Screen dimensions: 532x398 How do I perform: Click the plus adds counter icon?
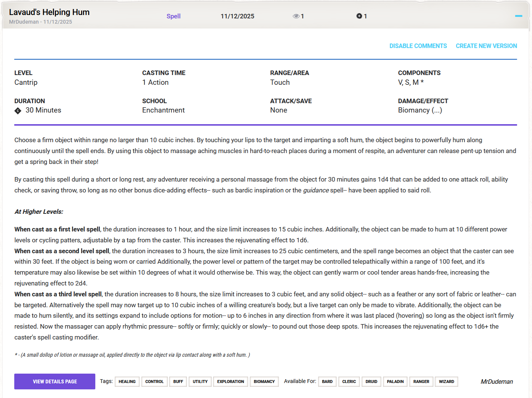359,16
